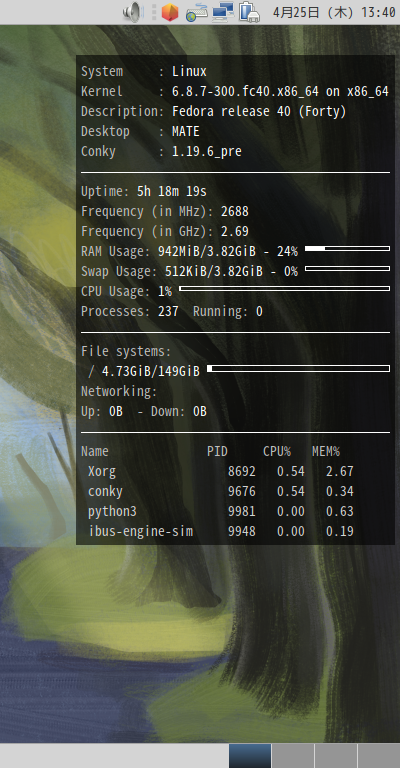Image resolution: width=400 pixels, height=768 pixels.
Task: Click the root filesystem usage bar
Action: (x=298, y=368)
